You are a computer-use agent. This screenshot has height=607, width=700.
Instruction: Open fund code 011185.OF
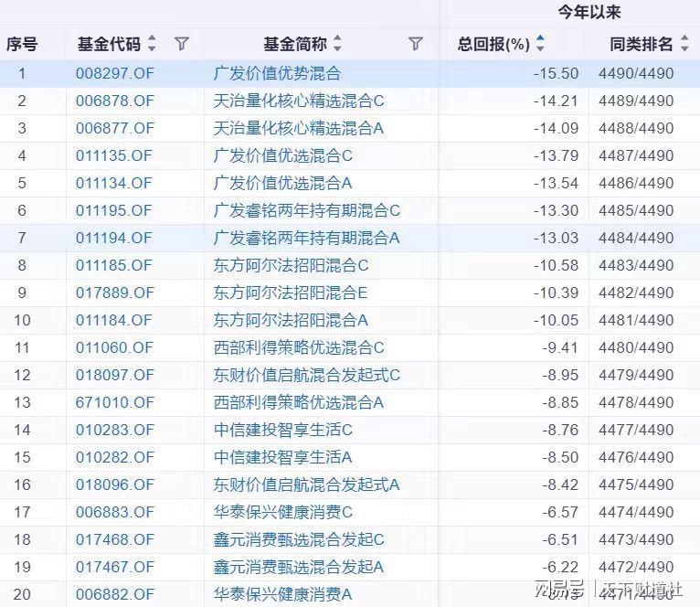114,265
